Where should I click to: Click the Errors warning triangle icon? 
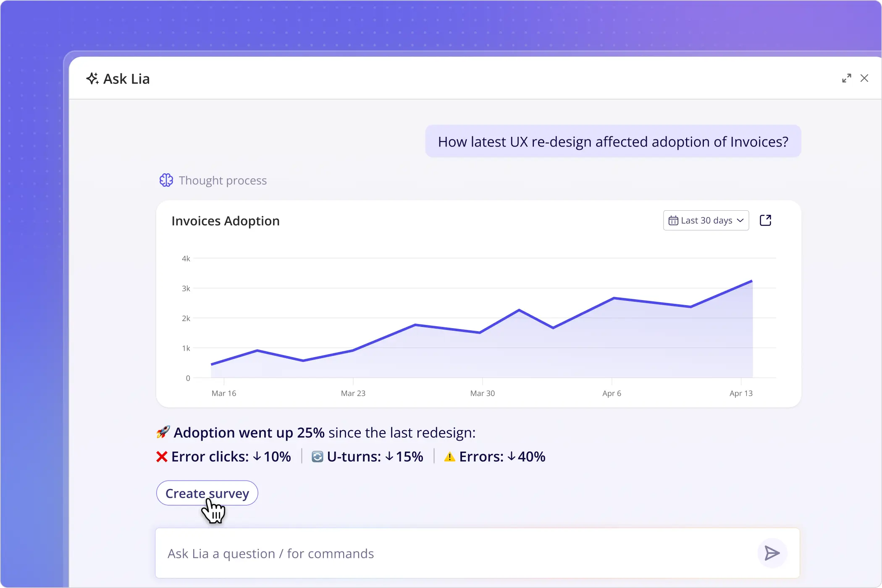(x=449, y=457)
